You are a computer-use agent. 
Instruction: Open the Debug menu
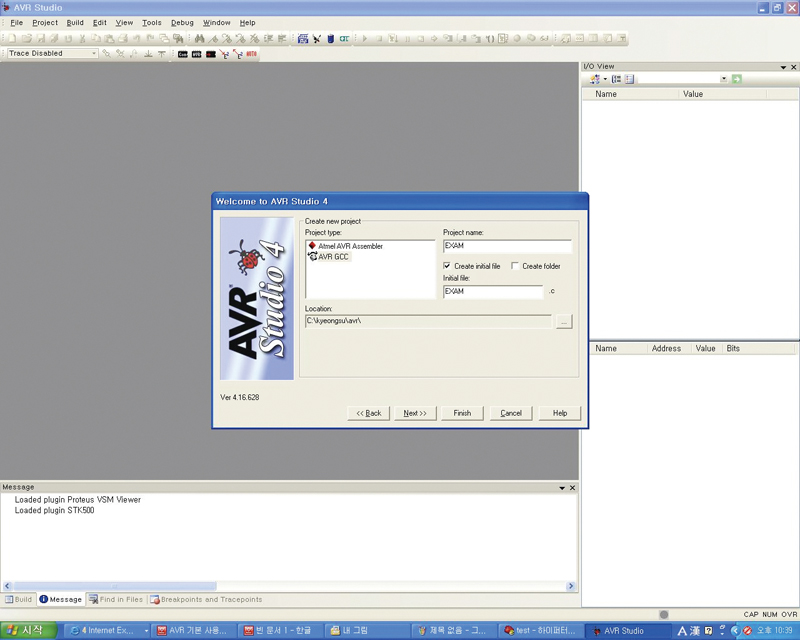tap(182, 22)
